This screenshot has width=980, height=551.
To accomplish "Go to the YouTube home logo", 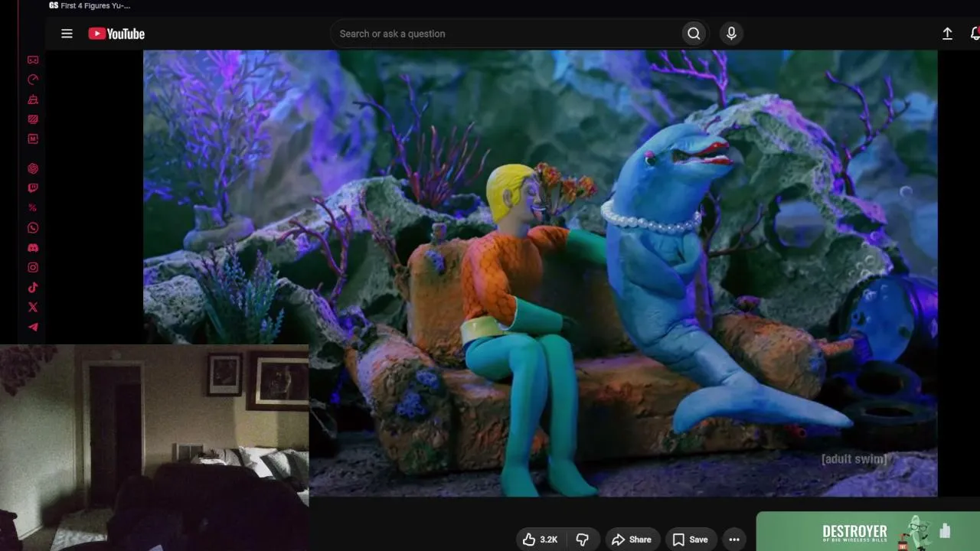I will point(116,34).
